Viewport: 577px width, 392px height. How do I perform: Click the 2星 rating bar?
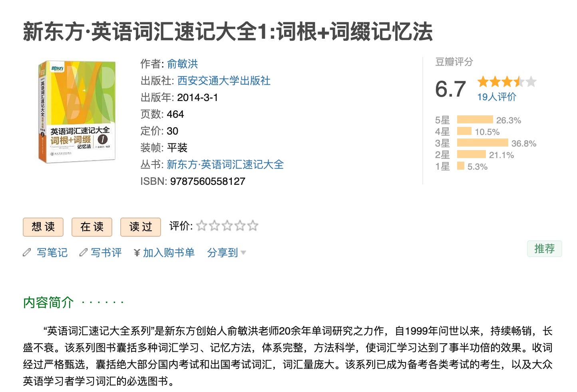pyautogui.click(x=472, y=154)
